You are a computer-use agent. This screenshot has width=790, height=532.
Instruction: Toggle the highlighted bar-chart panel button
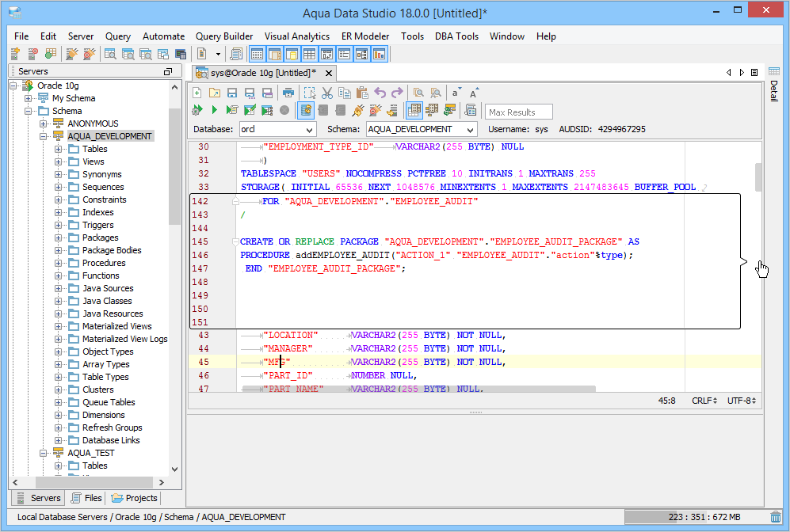pyautogui.click(x=379, y=53)
